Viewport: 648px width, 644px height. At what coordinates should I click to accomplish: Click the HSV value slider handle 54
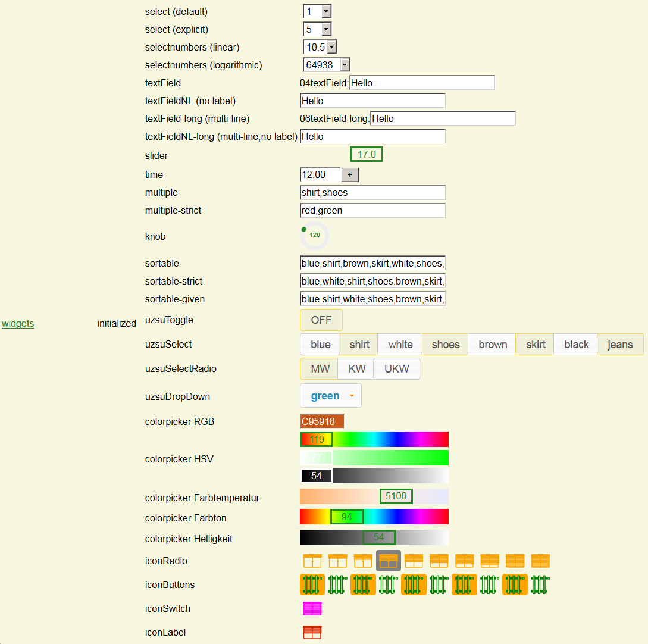click(317, 476)
